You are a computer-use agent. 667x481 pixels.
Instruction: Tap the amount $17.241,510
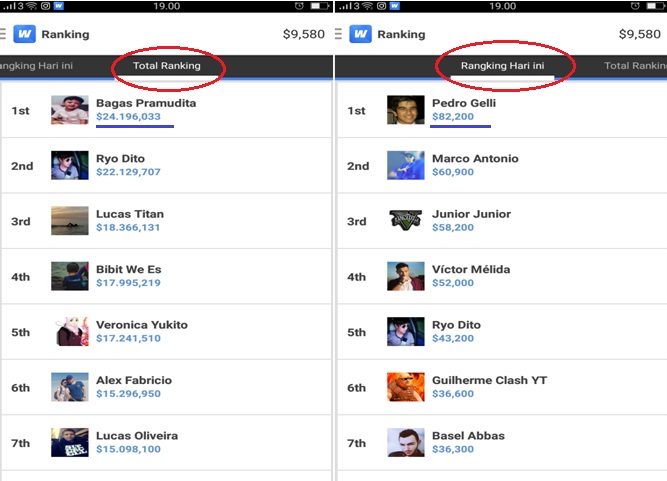(x=128, y=338)
